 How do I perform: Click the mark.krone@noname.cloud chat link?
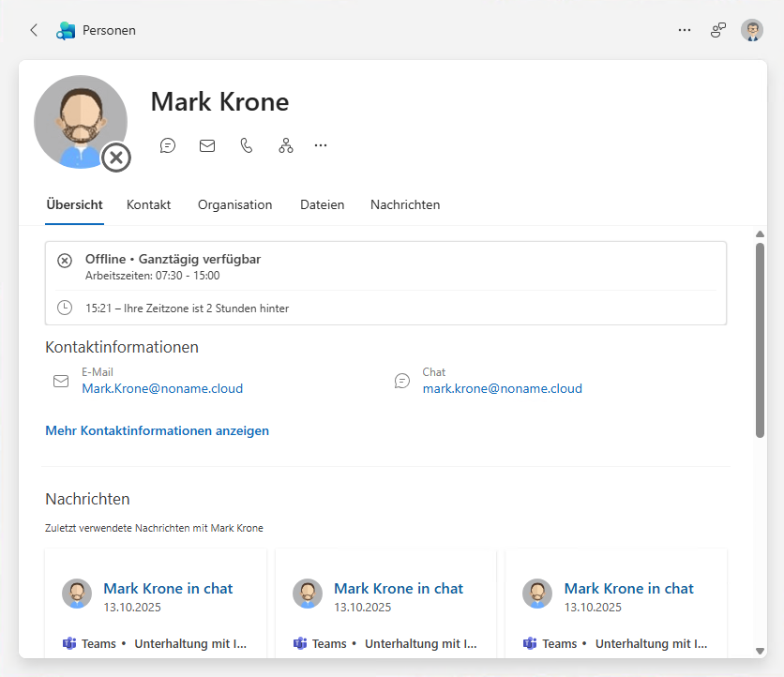502,388
